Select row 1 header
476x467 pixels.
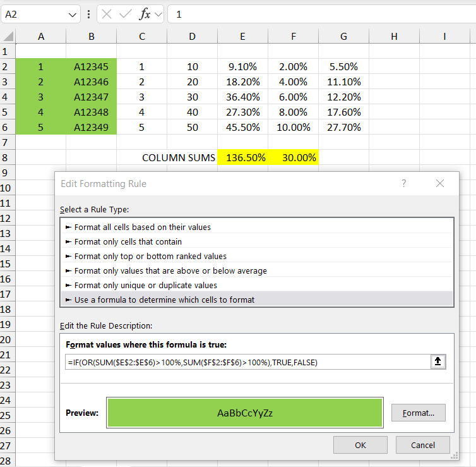point(8,51)
